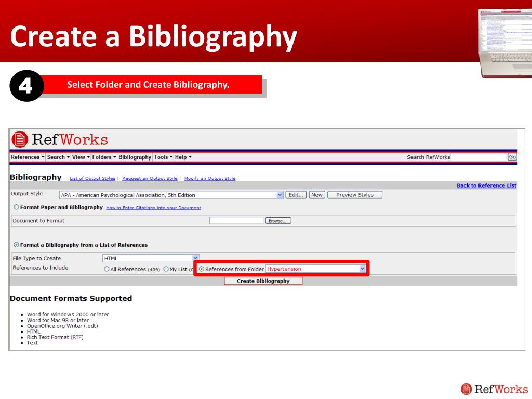Image resolution: width=532 pixels, height=399 pixels.
Task: Click the 'References to Include' label
Action: [x=41, y=268]
